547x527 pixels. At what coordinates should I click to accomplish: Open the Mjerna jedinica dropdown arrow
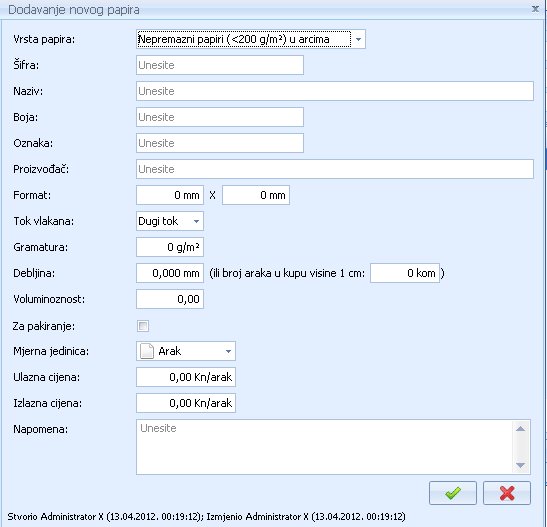coord(228,351)
